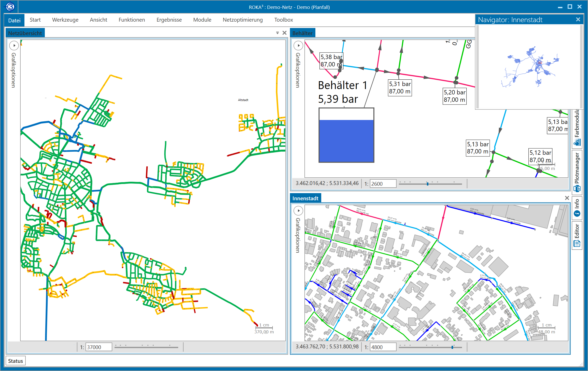Close the Netzübersicht panel
This screenshot has width=588, height=371.
(x=285, y=33)
